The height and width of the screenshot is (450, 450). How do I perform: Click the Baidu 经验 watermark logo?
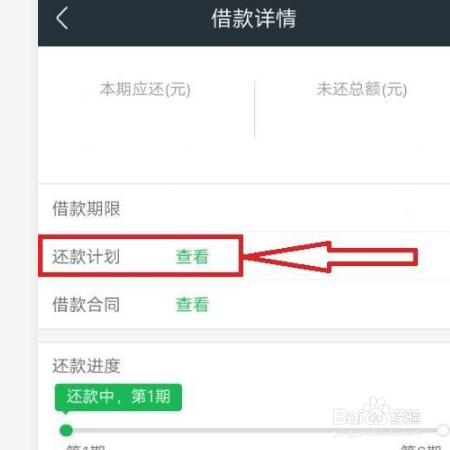pyautogui.click(x=377, y=415)
